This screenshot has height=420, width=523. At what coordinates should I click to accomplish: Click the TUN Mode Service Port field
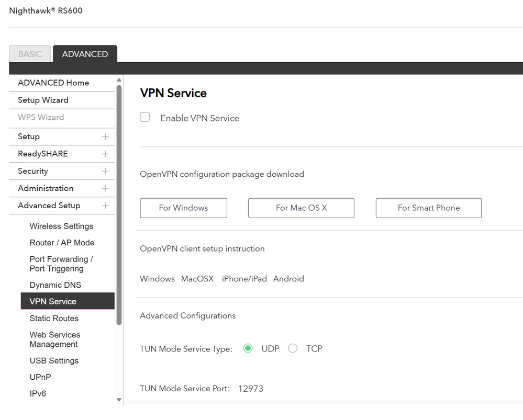pos(251,389)
